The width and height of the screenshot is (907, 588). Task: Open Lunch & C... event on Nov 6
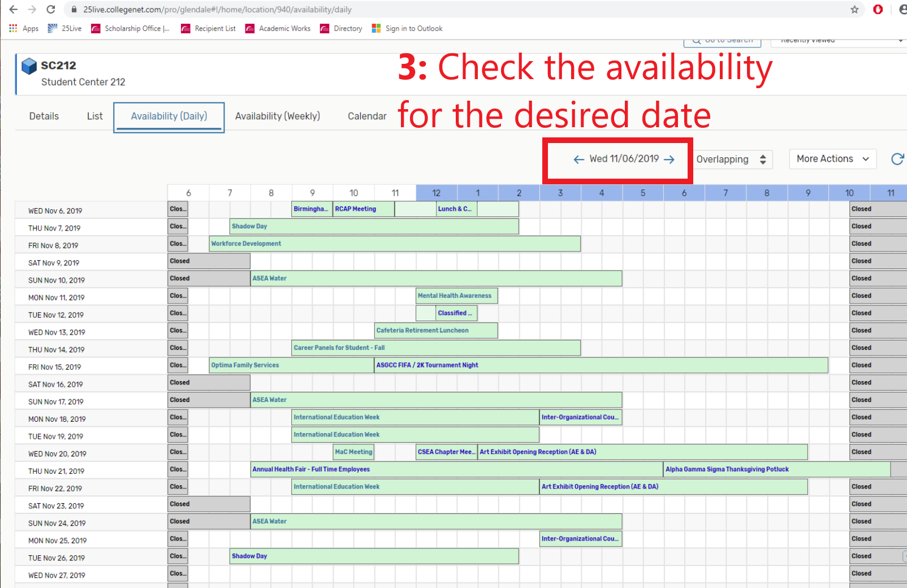[x=456, y=209]
